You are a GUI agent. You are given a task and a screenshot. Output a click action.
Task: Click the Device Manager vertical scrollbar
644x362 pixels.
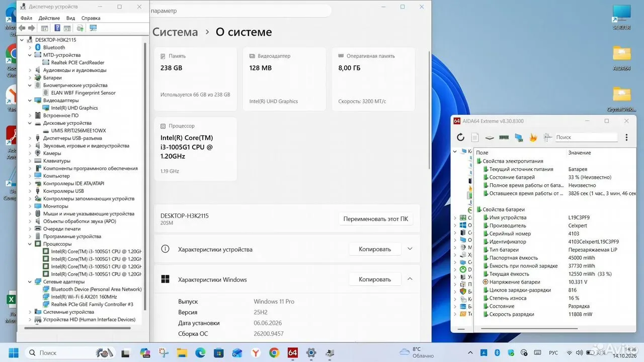(x=145, y=176)
